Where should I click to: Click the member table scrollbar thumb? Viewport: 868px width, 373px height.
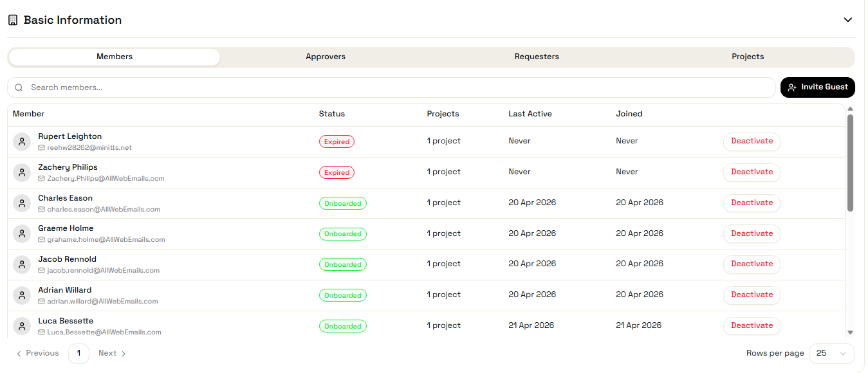pos(850,163)
